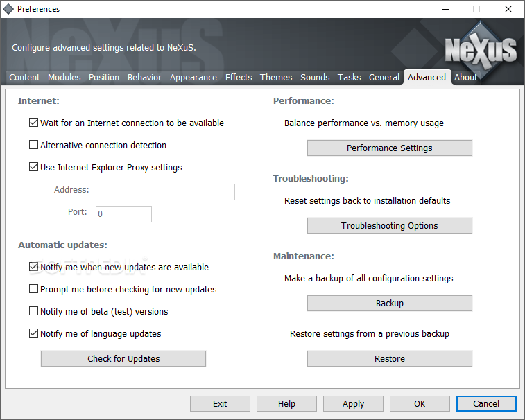
Task: Click the Automatic updates: heading
Action: pos(62,245)
